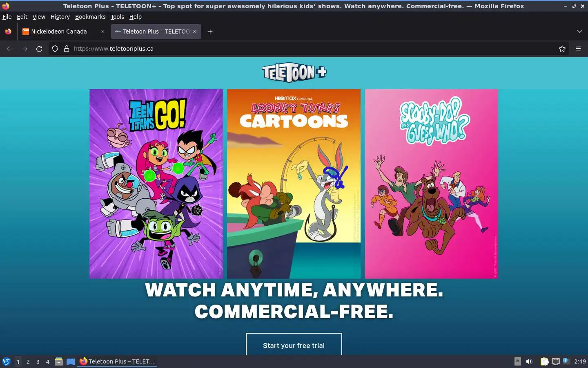588x368 pixels.
Task: Select the Looney Tunes Cartoons poster
Action: [x=294, y=184]
